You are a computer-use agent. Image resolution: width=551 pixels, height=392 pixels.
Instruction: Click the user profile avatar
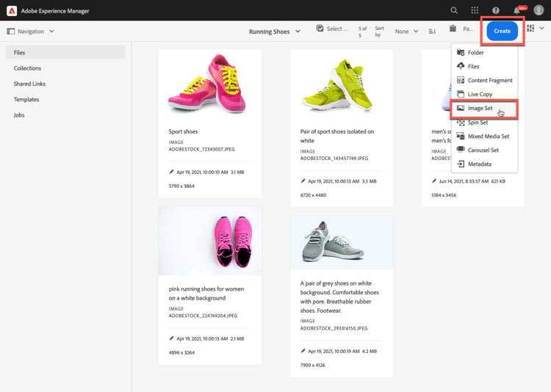tap(539, 10)
